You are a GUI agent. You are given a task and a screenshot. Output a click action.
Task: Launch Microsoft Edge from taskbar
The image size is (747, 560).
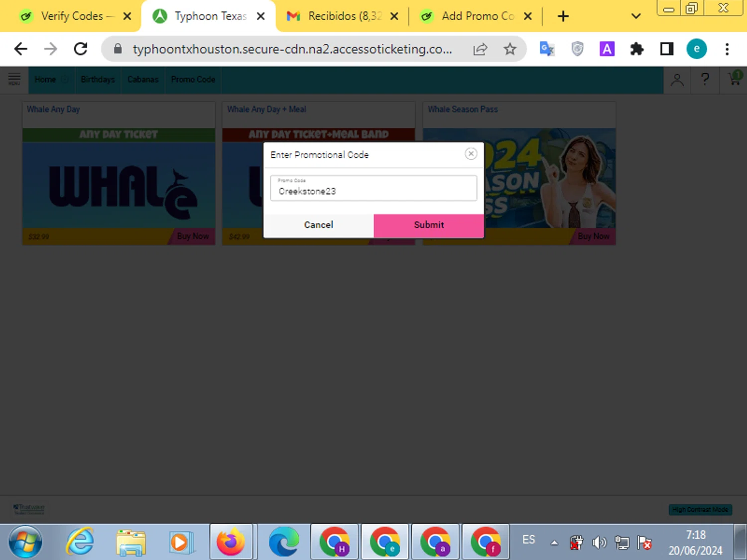(x=284, y=542)
